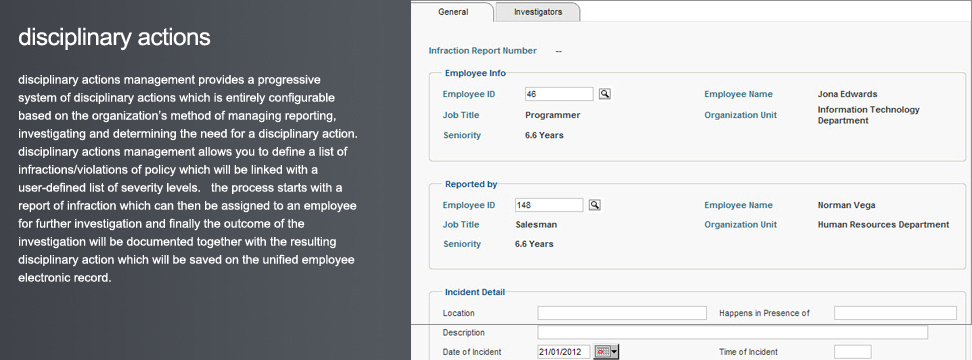Screen dimensions: 972x360
Task: Click the Jona Edwards employee name
Action: 847,94
